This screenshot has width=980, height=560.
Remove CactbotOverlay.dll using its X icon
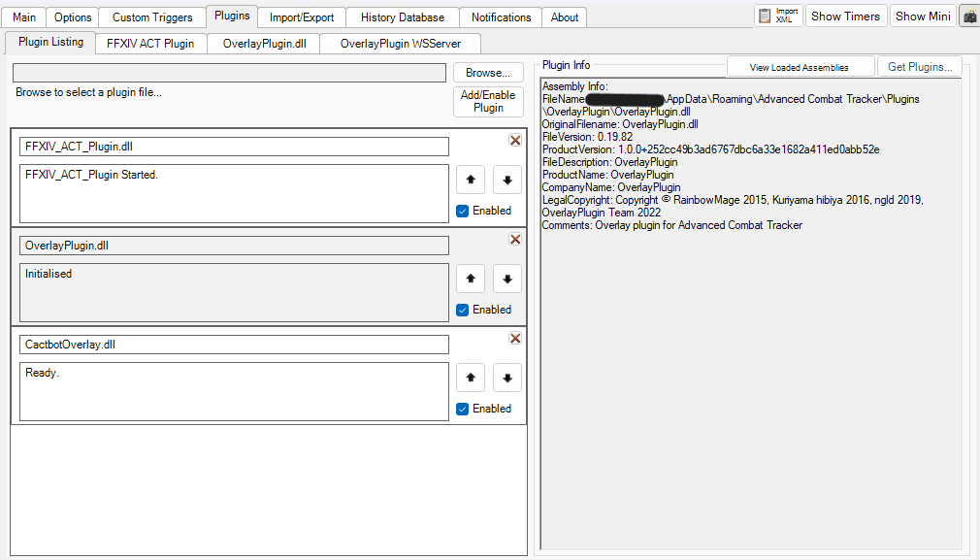515,338
